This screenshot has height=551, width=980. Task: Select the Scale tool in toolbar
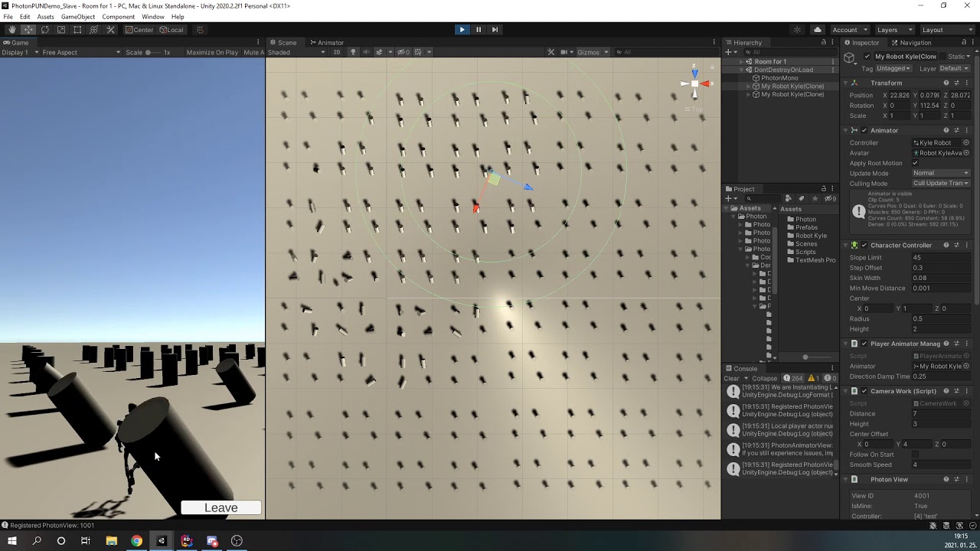click(x=61, y=30)
